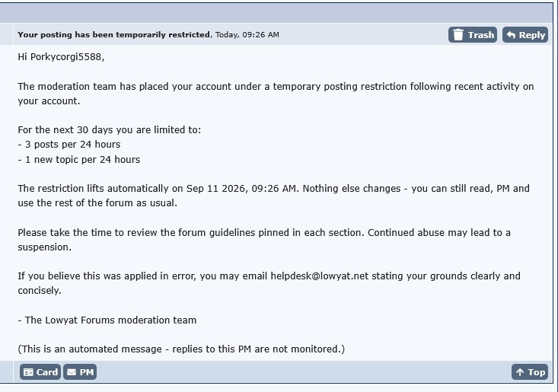Screen dimensions: 558x392
Task: Click the automated message note in parentheses
Action: [x=181, y=349]
